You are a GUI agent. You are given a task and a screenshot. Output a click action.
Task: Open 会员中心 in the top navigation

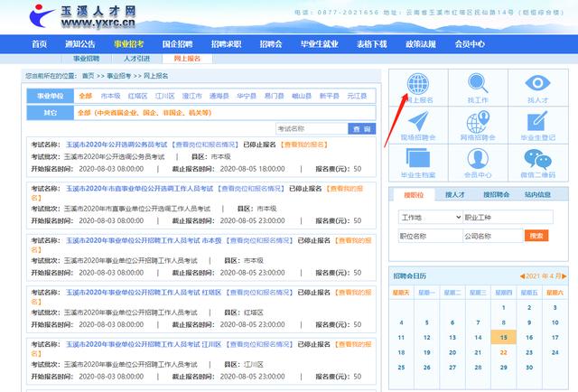(x=470, y=44)
